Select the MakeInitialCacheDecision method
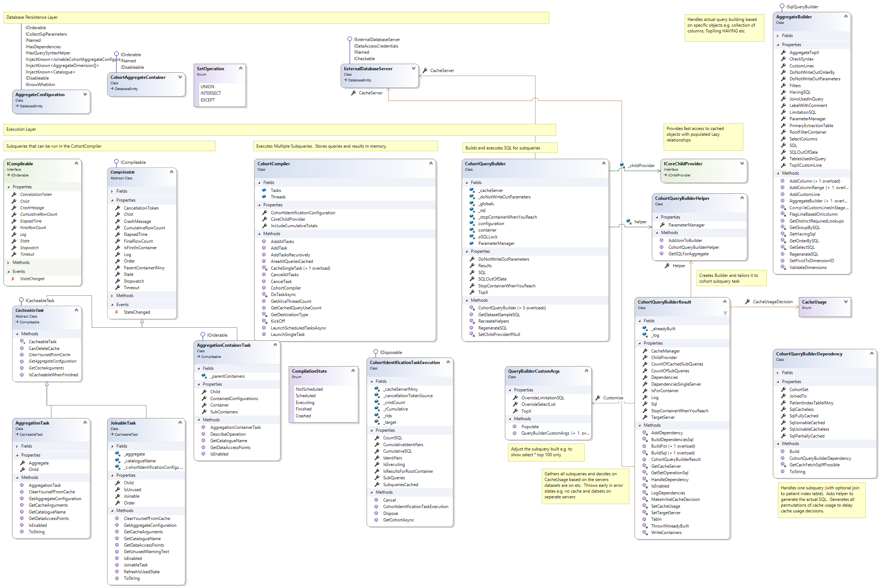Image resolution: width=880 pixels, height=588 pixels. [675, 499]
